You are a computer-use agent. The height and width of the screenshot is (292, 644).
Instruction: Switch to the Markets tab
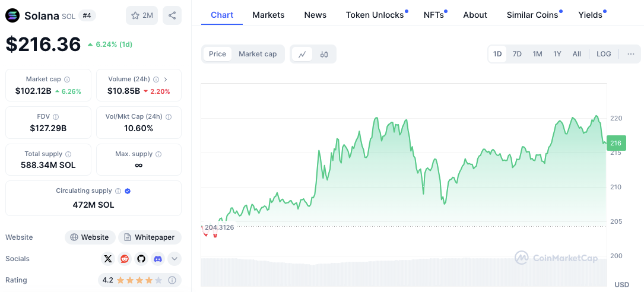pyautogui.click(x=268, y=15)
